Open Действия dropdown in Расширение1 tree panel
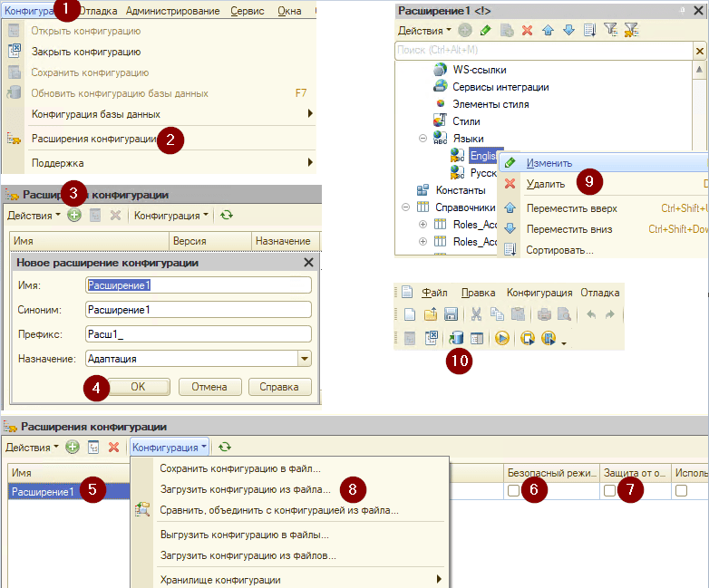709x588 pixels. point(424,31)
